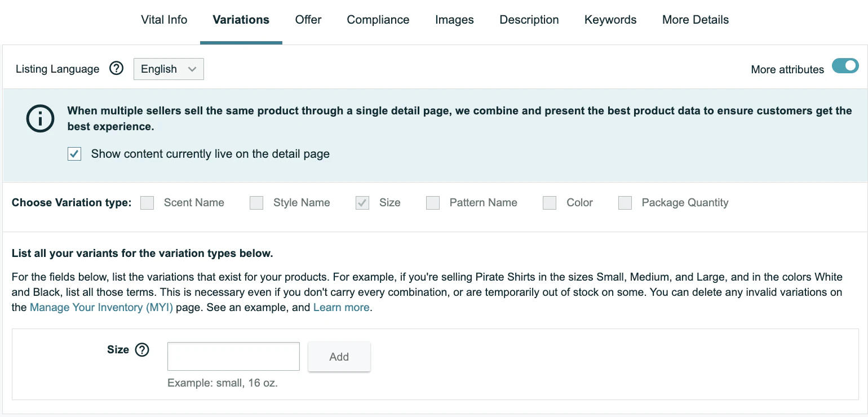The image size is (868, 417).
Task: Switch to the Vital Info tab
Action: point(164,20)
